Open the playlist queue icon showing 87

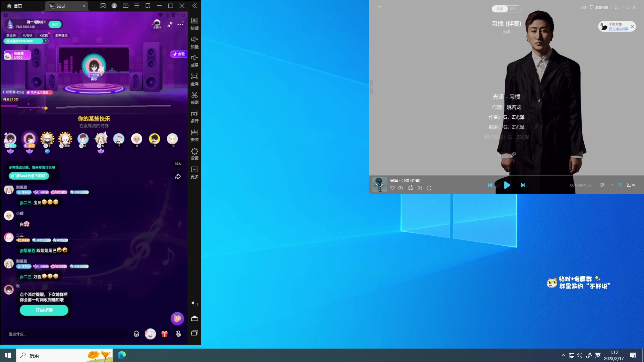(x=631, y=185)
